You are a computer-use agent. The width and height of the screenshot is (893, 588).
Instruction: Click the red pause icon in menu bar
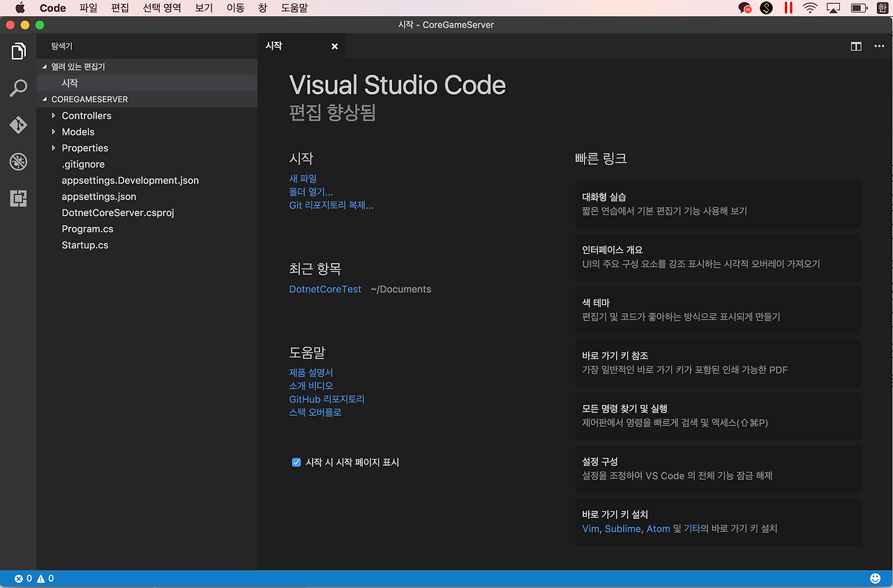(788, 8)
